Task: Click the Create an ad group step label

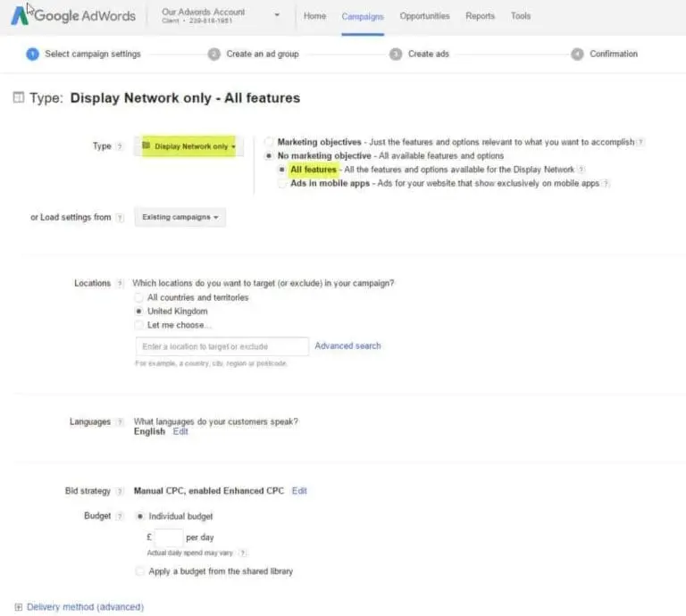Action: tap(263, 54)
